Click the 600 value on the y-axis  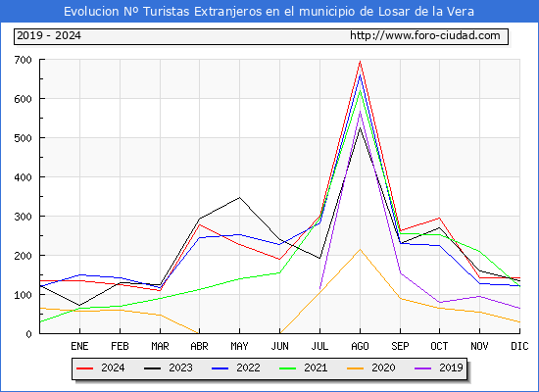pos(24,99)
